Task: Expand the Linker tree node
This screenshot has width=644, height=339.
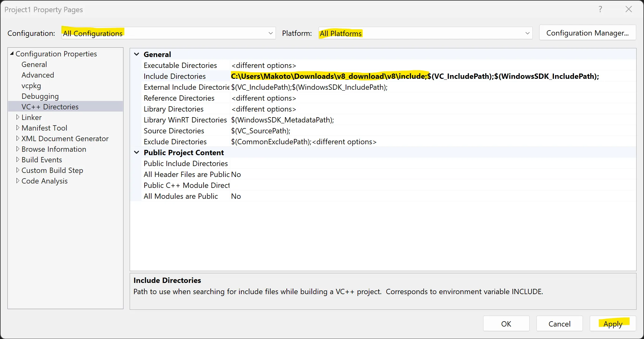Action: (18, 117)
